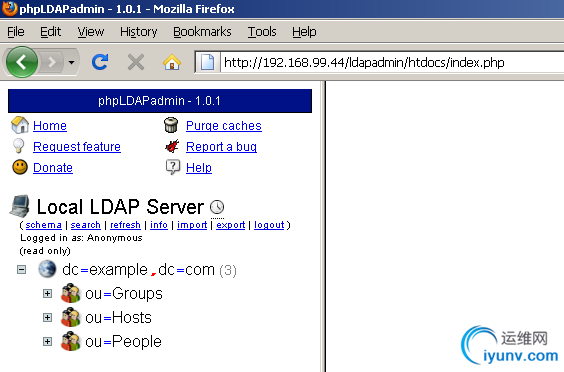The image size is (564, 372).
Task: Click the smiley Donate icon
Action: coord(20,167)
